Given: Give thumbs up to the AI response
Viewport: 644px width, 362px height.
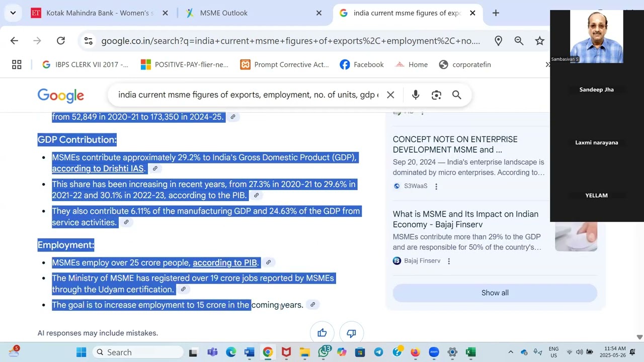Looking at the screenshot, I should tap(322, 333).
